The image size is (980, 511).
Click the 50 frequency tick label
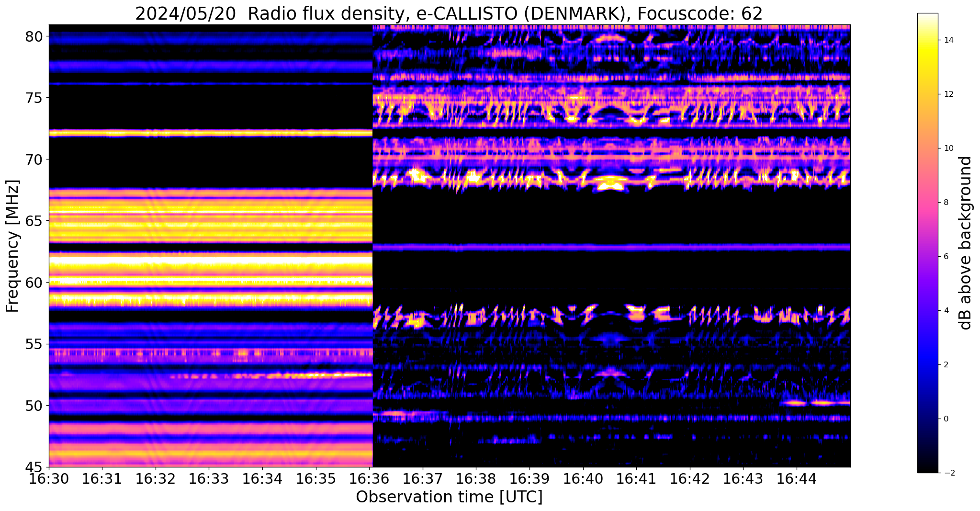[x=34, y=406]
